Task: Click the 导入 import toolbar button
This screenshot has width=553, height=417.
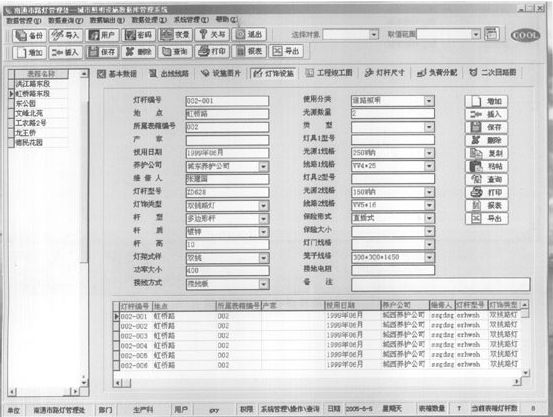Action: click(66, 35)
